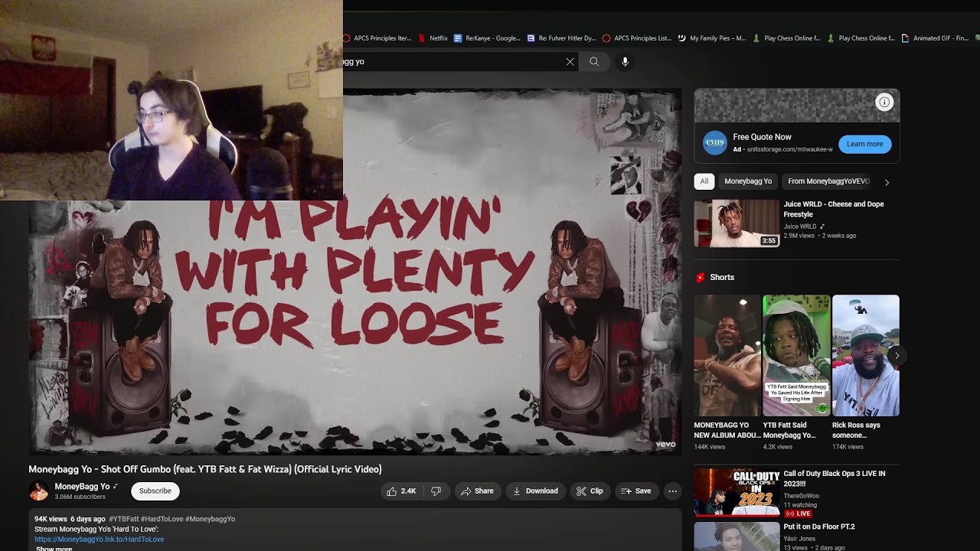The image size is (980, 551).
Task: Open MoneyBagg Yo channel avatar
Action: click(38, 491)
